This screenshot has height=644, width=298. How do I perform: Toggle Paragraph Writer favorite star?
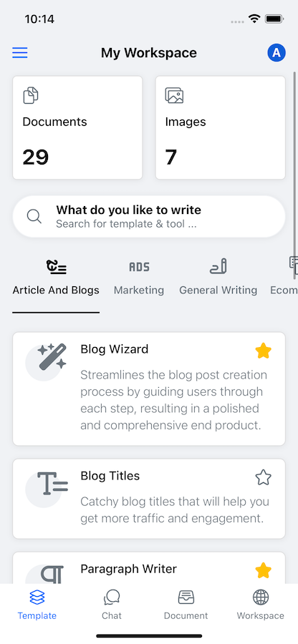click(263, 570)
